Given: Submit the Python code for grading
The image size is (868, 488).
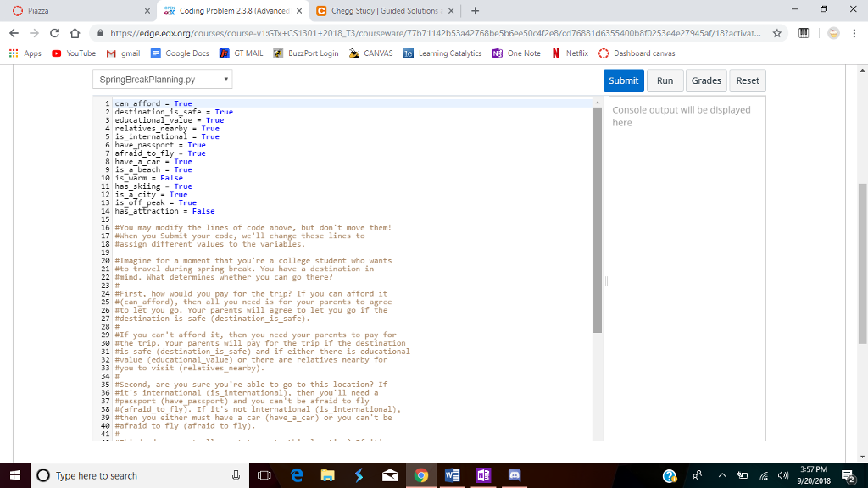Looking at the screenshot, I should [x=624, y=80].
